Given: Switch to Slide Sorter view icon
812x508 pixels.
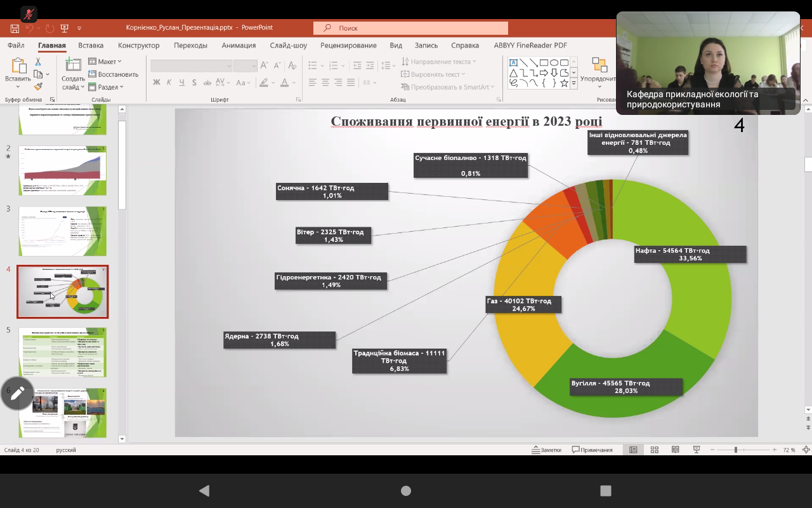Looking at the screenshot, I should point(654,450).
